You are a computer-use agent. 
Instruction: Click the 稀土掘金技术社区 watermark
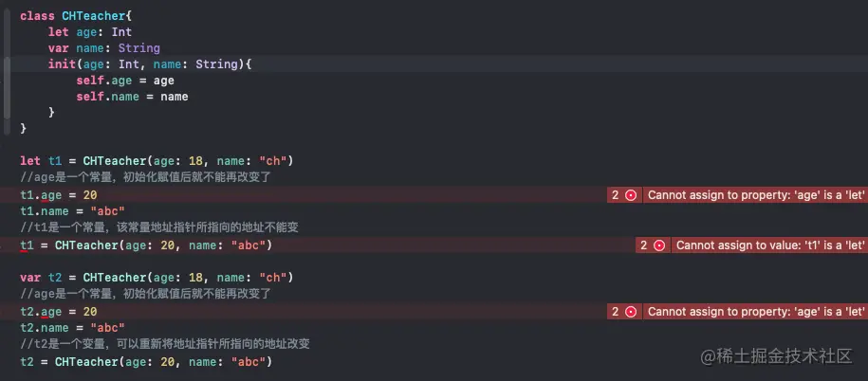coord(776,356)
